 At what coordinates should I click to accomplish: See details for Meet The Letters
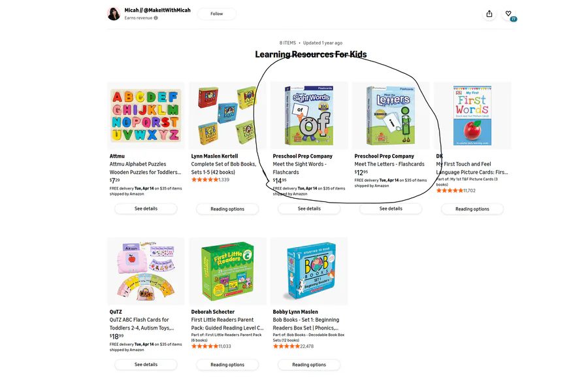[x=391, y=209]
